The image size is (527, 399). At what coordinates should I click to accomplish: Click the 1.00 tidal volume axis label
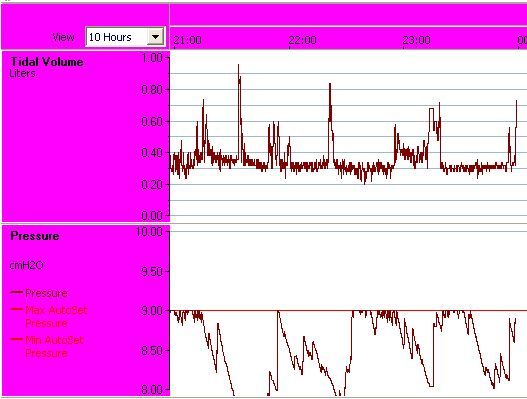152,58
